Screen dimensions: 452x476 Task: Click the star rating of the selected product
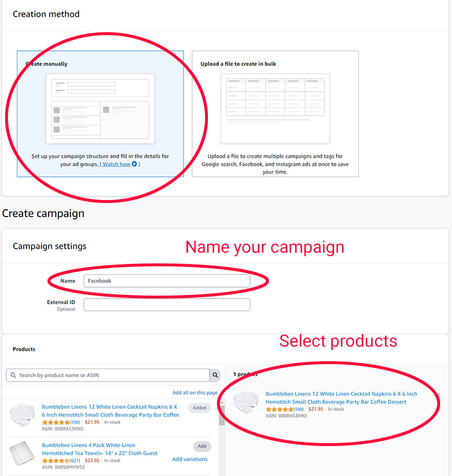tap(279, 409)
